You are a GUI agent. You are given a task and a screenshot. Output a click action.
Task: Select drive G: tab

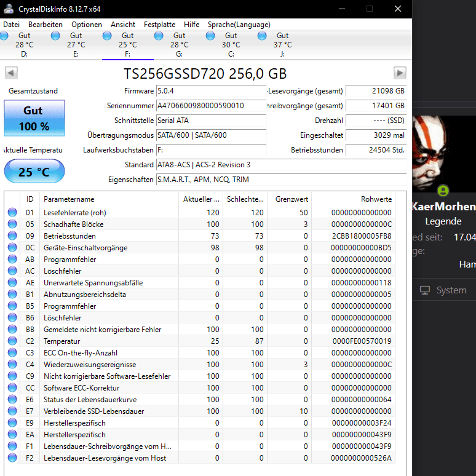pyautogui.click(x=179, y=45)
